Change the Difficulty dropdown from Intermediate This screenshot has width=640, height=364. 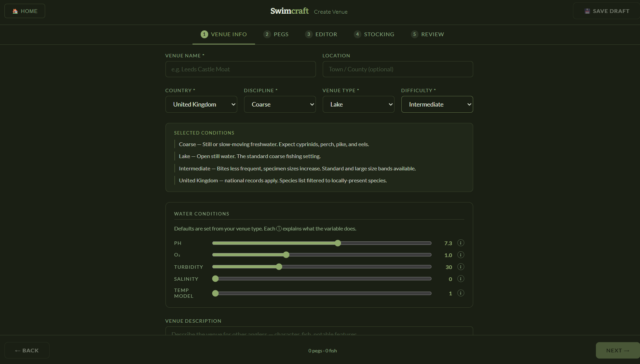[437, 104]
